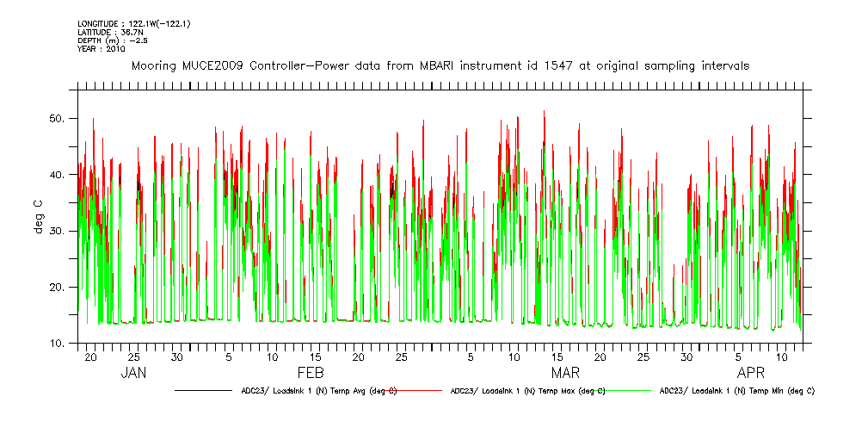Click the Temp Min legend label
Screen dimensions: 868x434
coord(736,390)
